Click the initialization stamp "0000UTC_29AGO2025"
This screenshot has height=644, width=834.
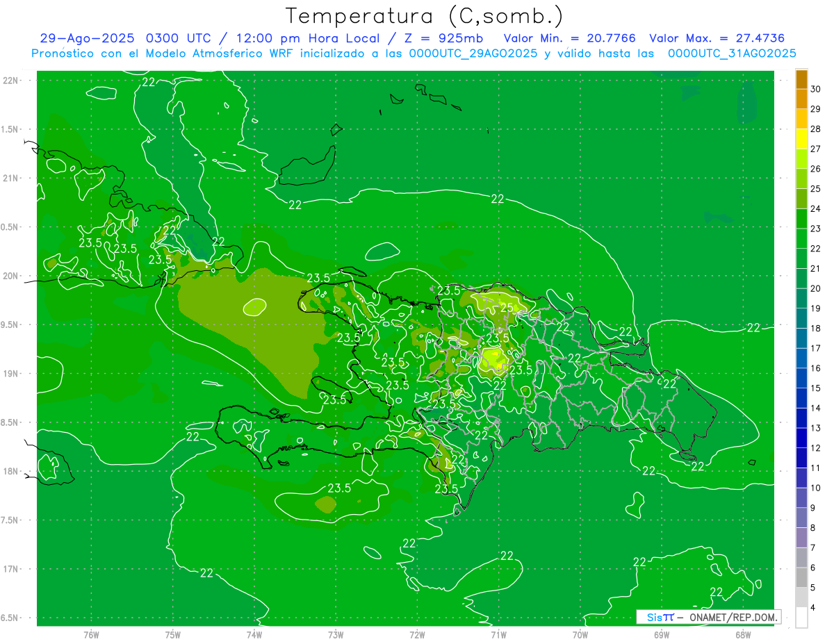pyautogui.click(x=473, y=53)
